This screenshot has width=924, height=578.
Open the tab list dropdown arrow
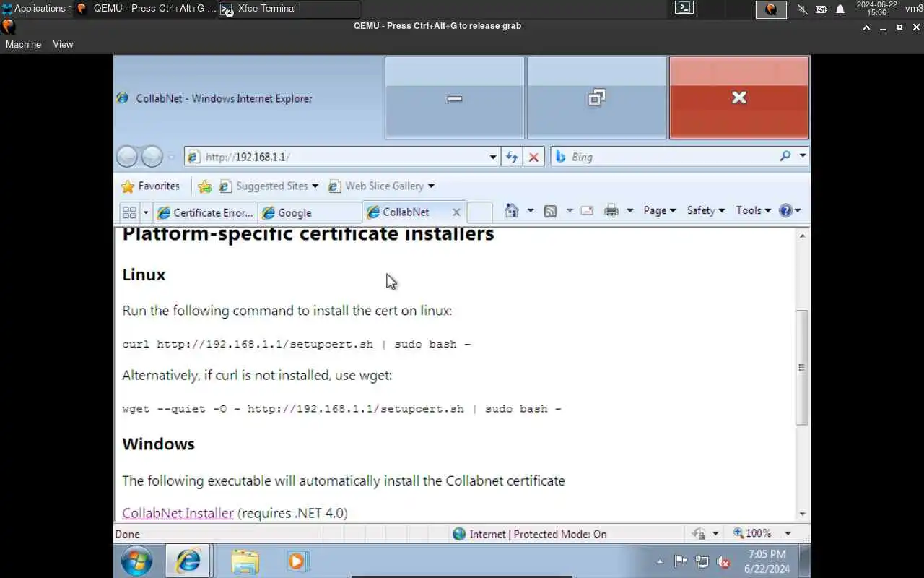pyautogui.click(x=146, y=212)
